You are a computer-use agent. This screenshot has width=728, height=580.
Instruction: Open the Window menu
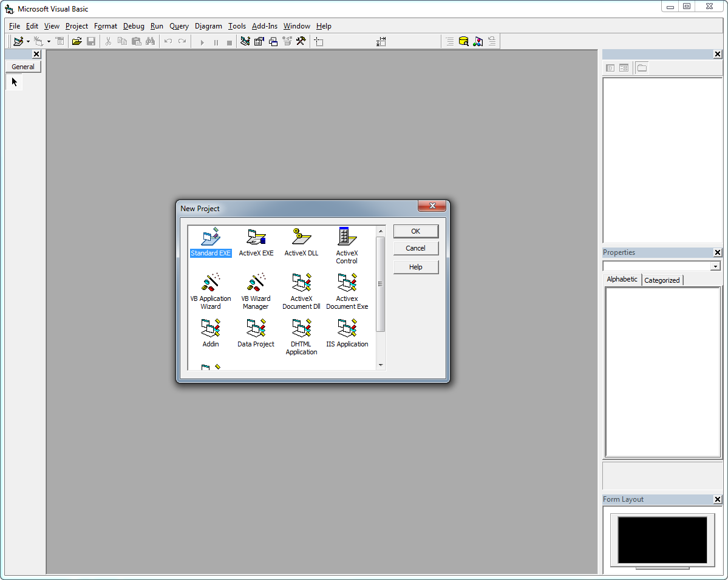click(297, 26)
